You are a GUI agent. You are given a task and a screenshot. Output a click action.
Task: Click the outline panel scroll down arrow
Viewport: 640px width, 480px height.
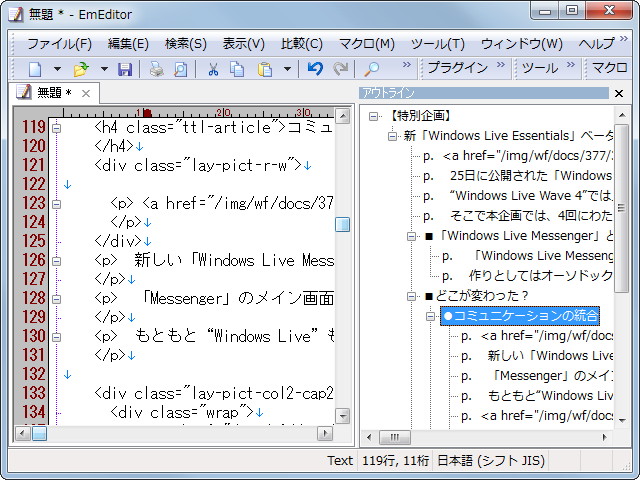[x=622, y=420]
